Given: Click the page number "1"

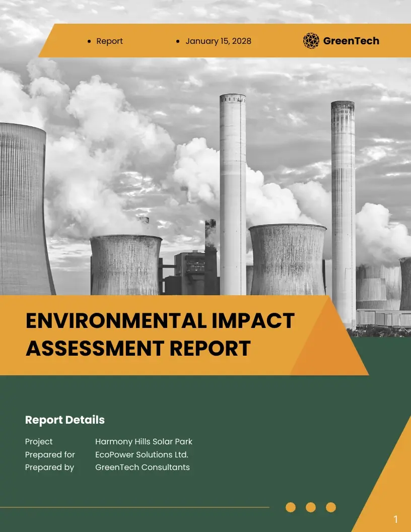Looking at the screenshot, I should point(396,519).
